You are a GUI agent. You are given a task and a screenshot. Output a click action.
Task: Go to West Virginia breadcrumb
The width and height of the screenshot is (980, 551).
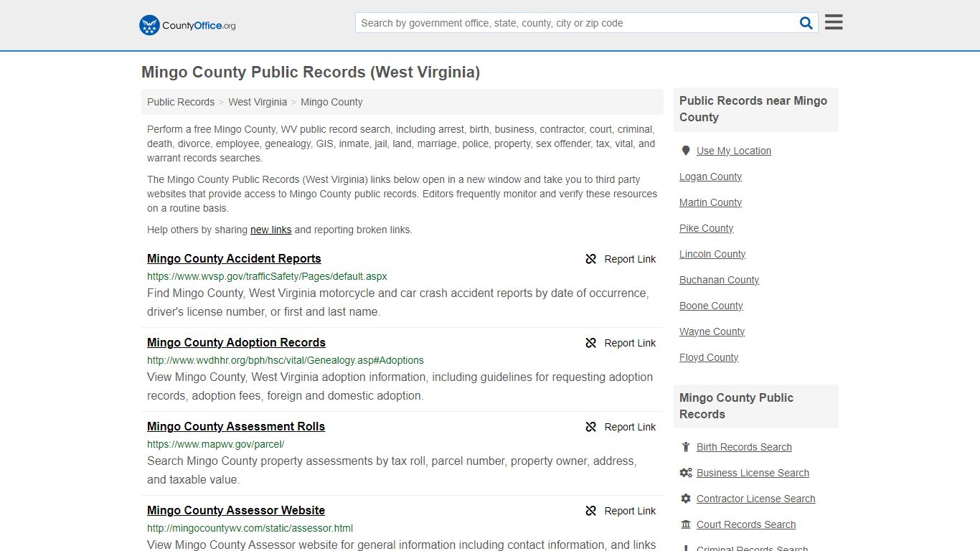258,102
